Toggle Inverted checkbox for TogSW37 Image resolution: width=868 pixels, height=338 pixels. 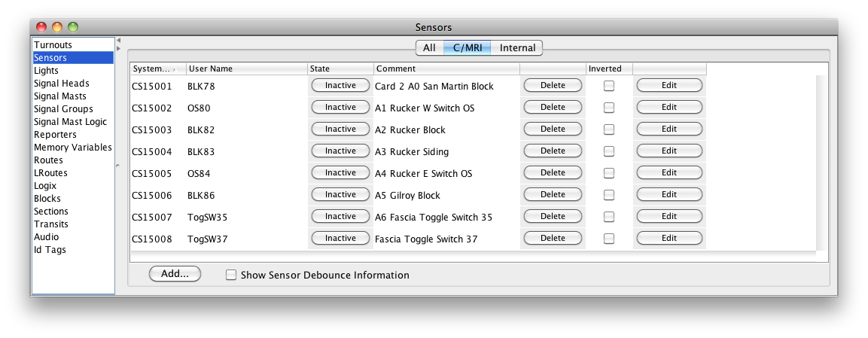pyautogui.click(x=609, y=239)
